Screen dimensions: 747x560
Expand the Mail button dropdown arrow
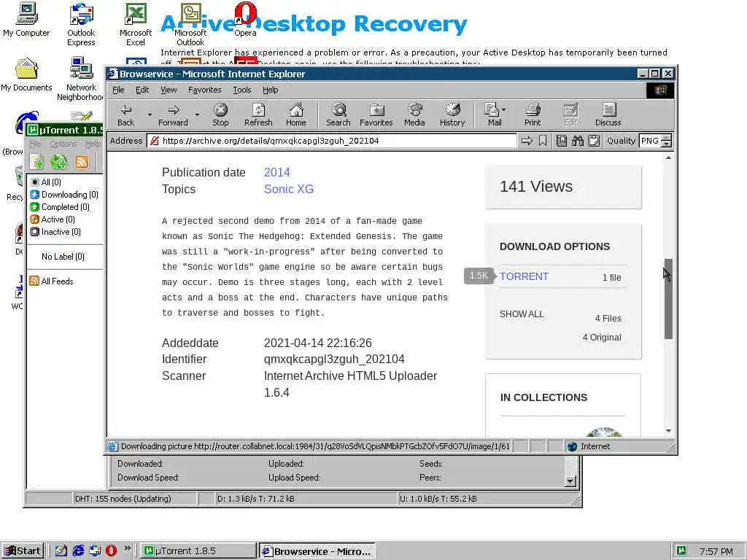504,109
